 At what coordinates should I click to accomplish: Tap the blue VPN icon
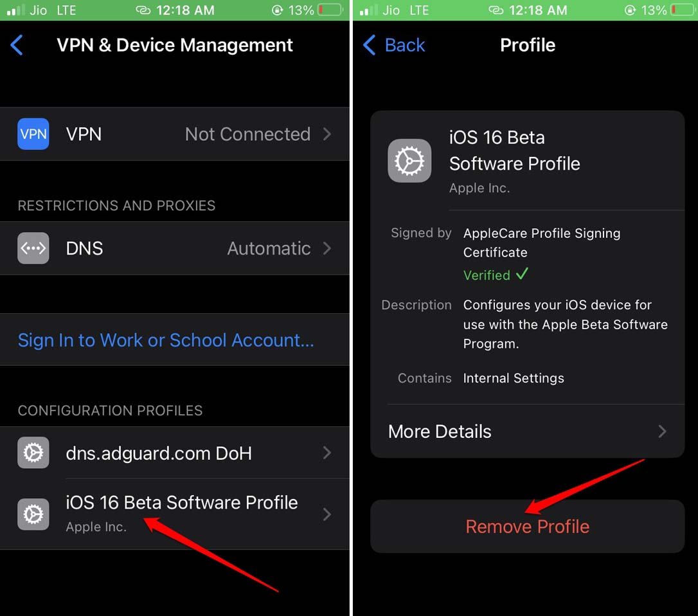click(x=33, y=134)
